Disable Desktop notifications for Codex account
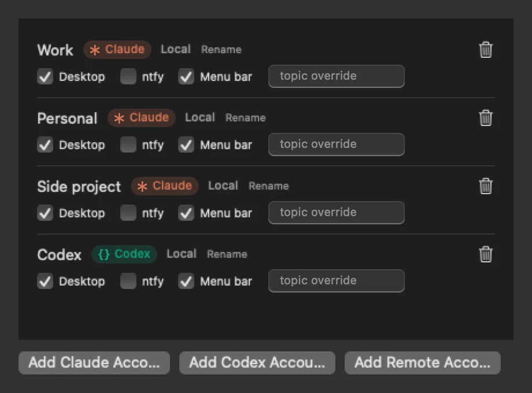Viewport: 532px width, 393px height. pos(45,281)
